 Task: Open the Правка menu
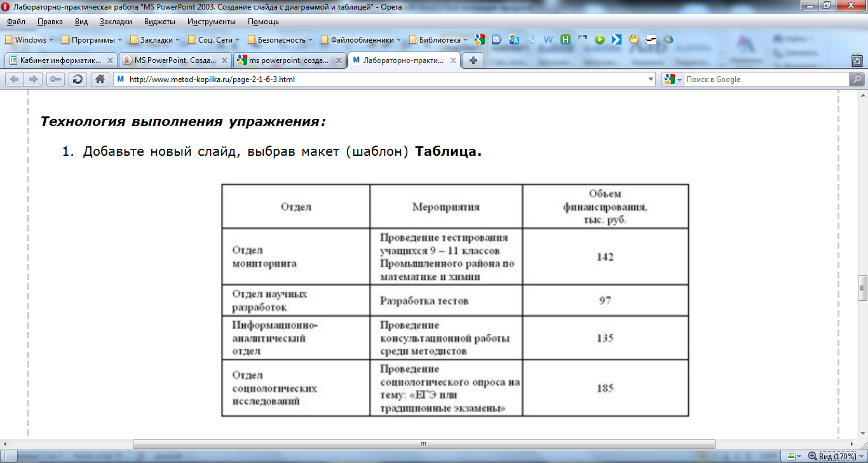point(50,22)
